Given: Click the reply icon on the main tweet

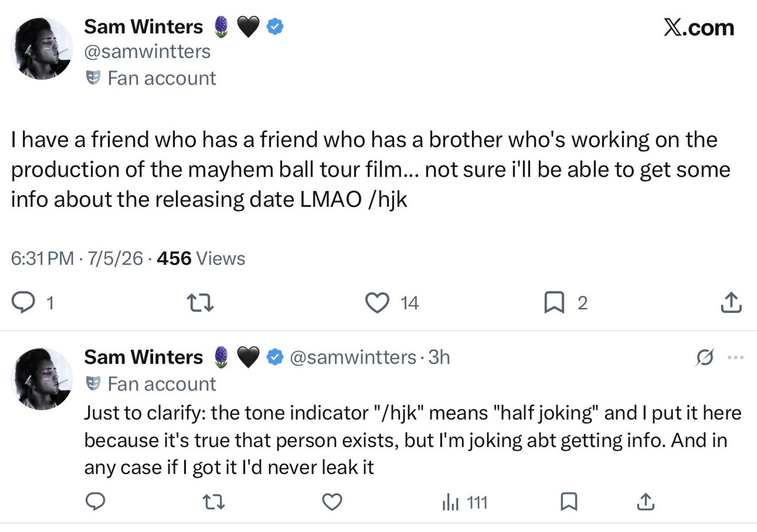Looking at the screenshot, I should pos(23,303).
